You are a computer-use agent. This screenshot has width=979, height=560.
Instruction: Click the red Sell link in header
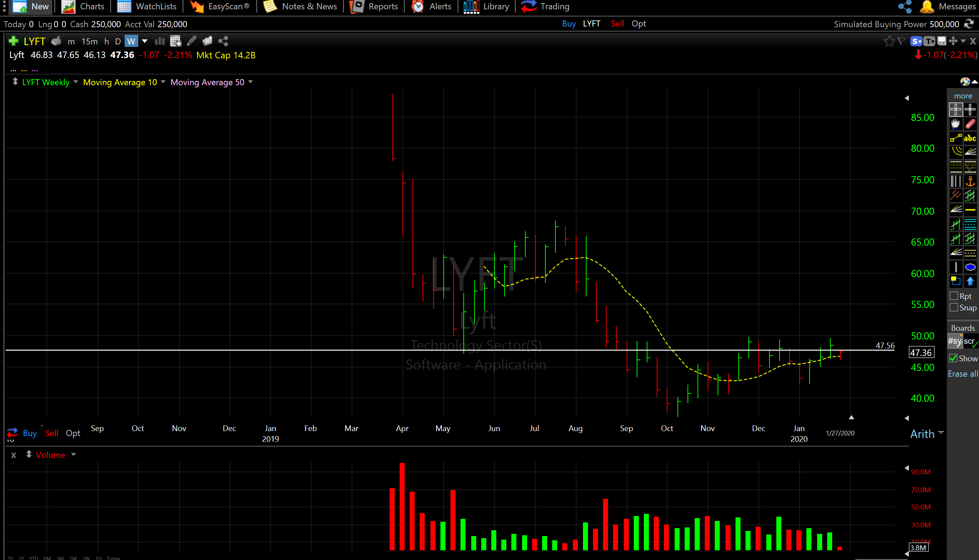click(617, 24)
